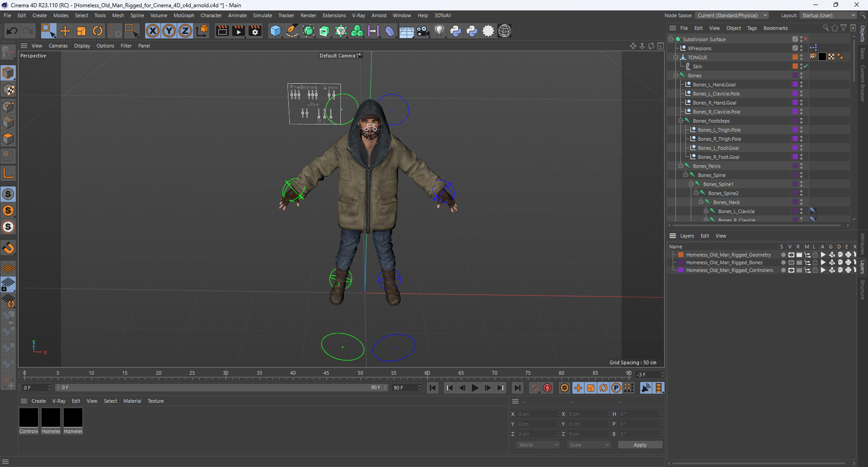Click the Undo arrow icon

pos(12,31)
